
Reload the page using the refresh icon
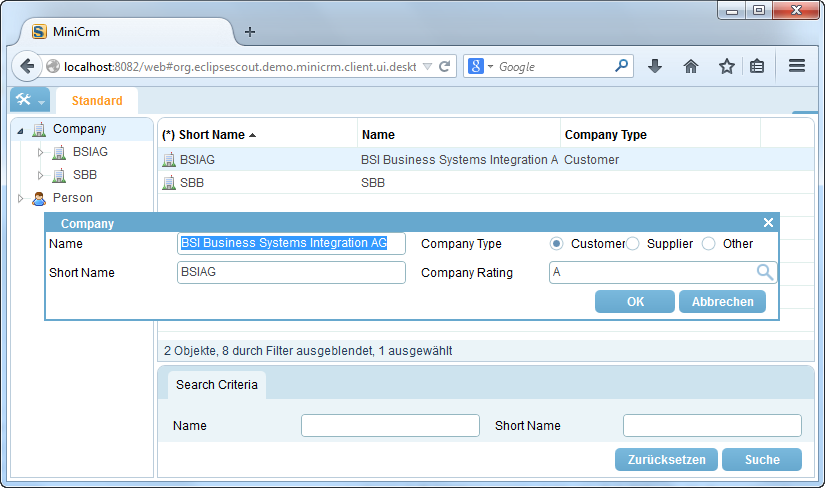(445, 66)
